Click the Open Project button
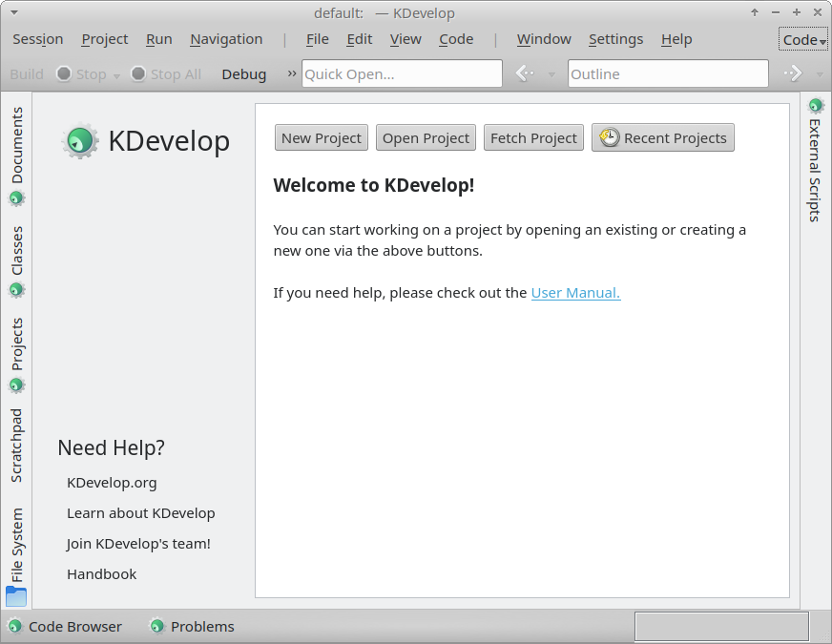The height and width of the screenshot is (644, 832). (x=426, y=138)
